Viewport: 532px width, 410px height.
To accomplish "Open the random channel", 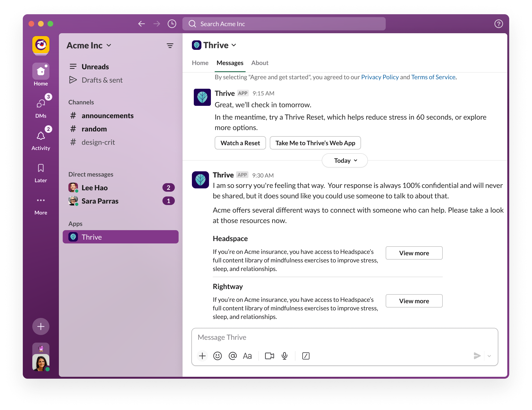I will click(x=121, y=129).
